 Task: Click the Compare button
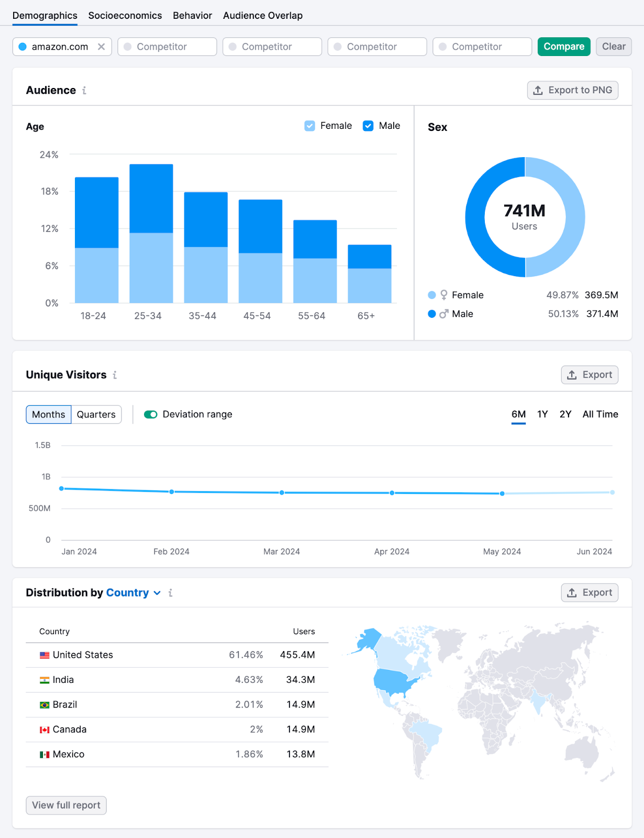click(564, 47)
